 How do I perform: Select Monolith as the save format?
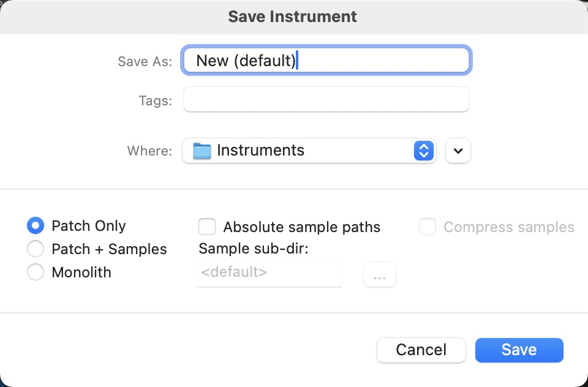(x=36, y=272)
